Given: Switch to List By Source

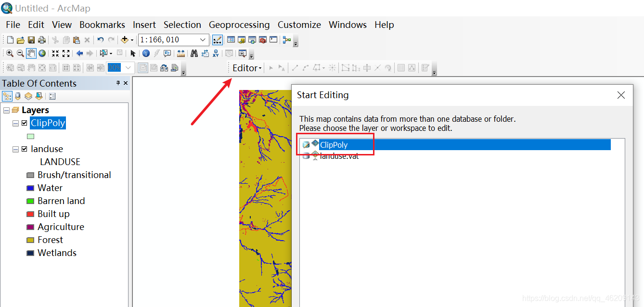Looking at the screenshot, I should click(x=18, y=96).
